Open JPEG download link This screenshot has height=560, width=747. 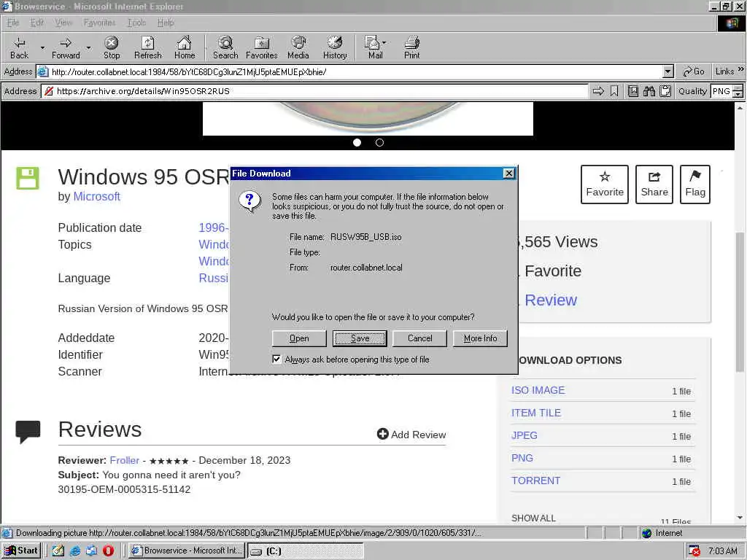click(524, 435)
